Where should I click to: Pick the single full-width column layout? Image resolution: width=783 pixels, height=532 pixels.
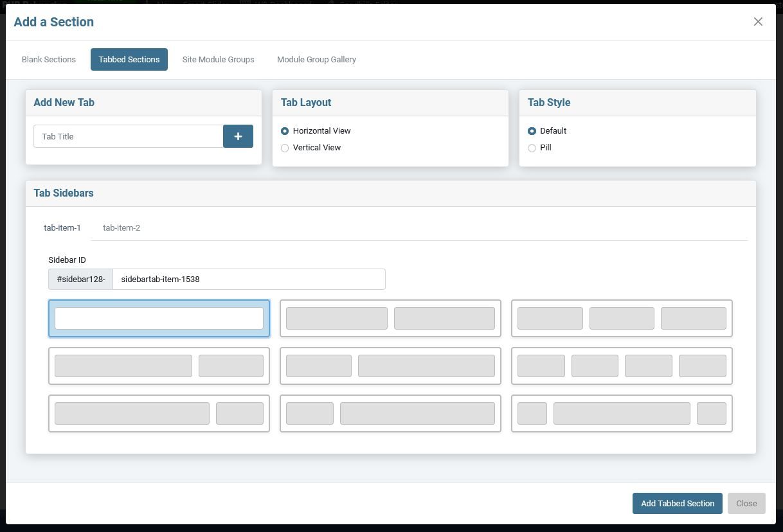pos(159,318)
